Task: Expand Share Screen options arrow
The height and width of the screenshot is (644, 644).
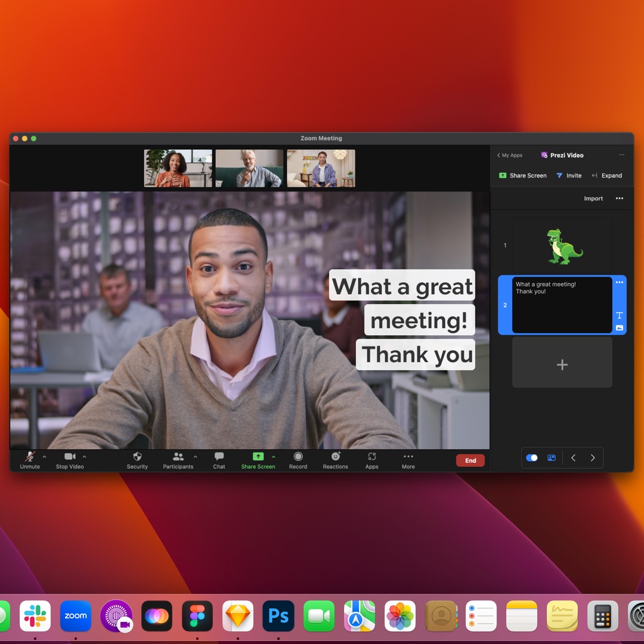Action: coord(274,457)
